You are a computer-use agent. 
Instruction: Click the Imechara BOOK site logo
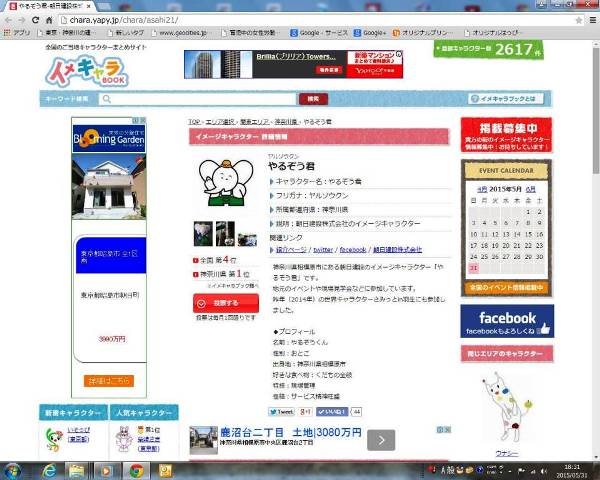(x=87, y=72)
